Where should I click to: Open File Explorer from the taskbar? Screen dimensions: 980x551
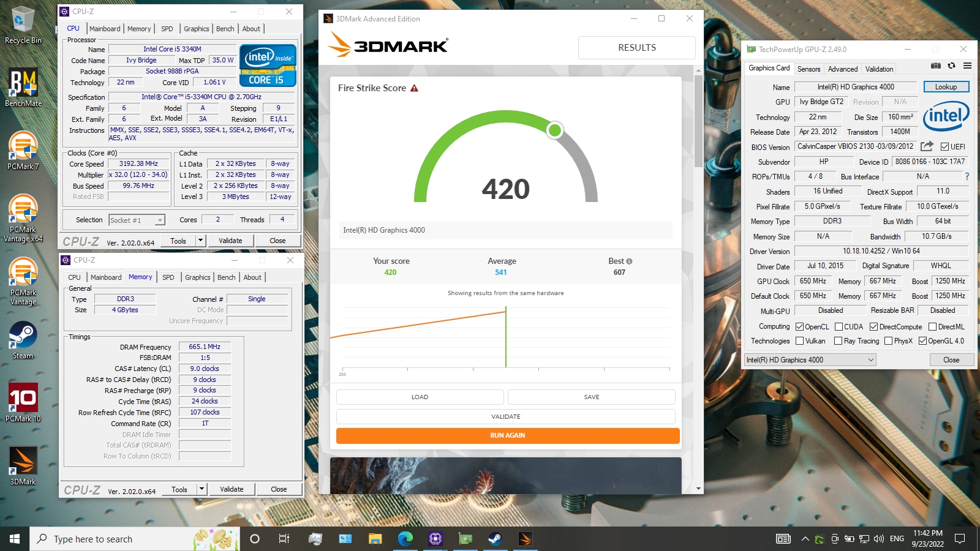pyautogui.click(x=375, y=539)
